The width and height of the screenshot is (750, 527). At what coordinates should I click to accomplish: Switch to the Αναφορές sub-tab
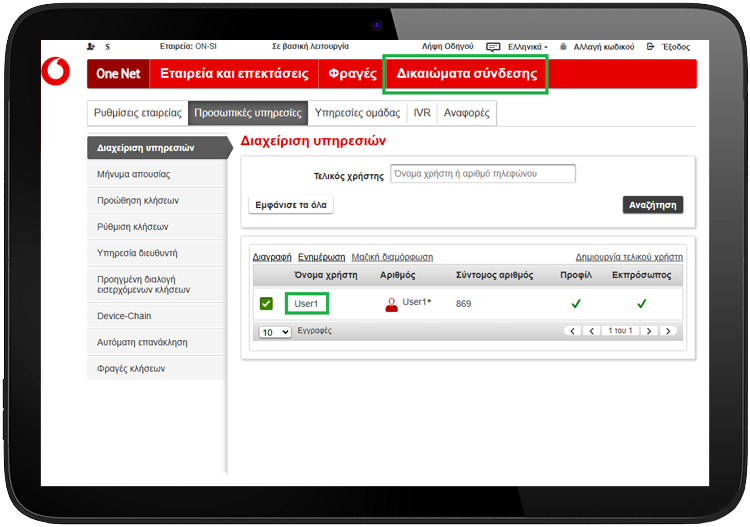[467, 113]
